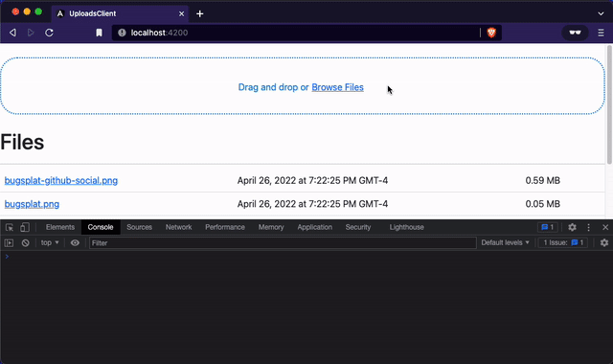Toggle the console sidebar
This screenshot has height=364, width=613.
9,242
